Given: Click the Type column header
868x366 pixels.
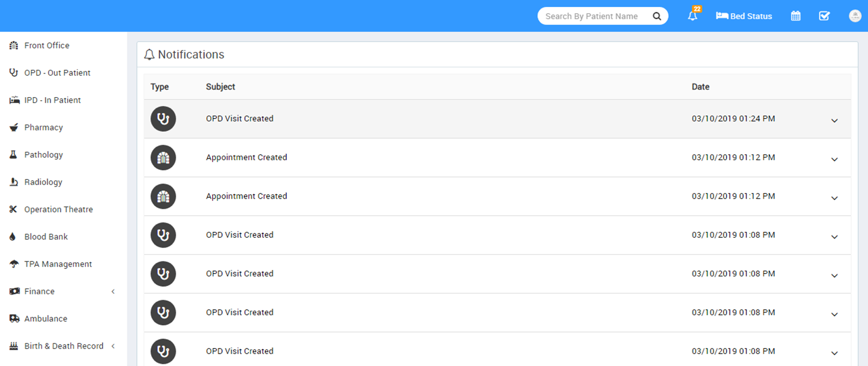Looking at the screenshot, I should [160, 87].
